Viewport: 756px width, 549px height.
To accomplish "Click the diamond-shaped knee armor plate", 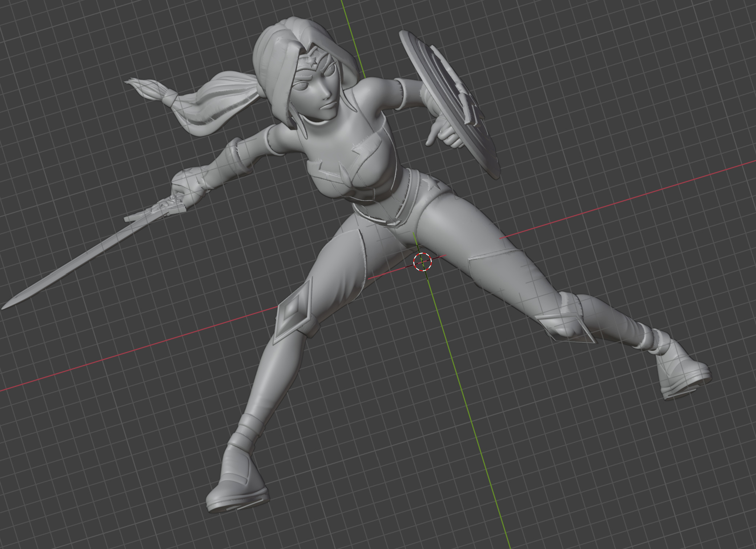I will coord(294,311).
